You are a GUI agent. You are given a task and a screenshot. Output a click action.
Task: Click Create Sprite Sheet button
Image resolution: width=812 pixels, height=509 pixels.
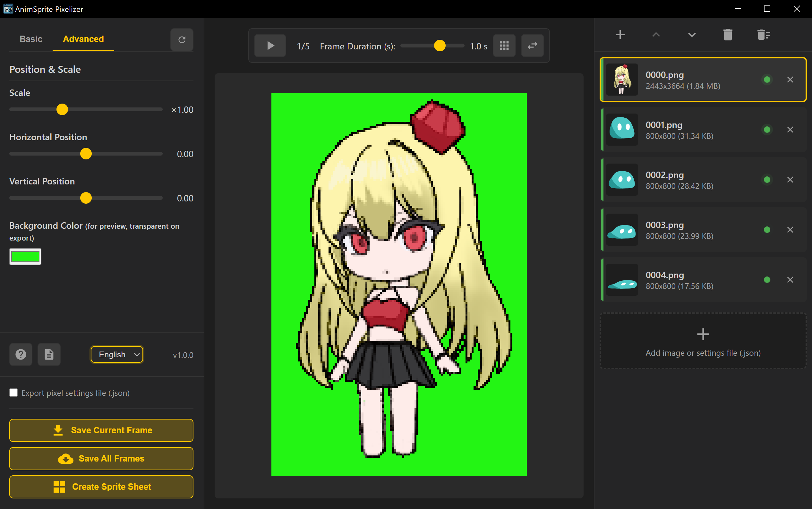(101, 487)
